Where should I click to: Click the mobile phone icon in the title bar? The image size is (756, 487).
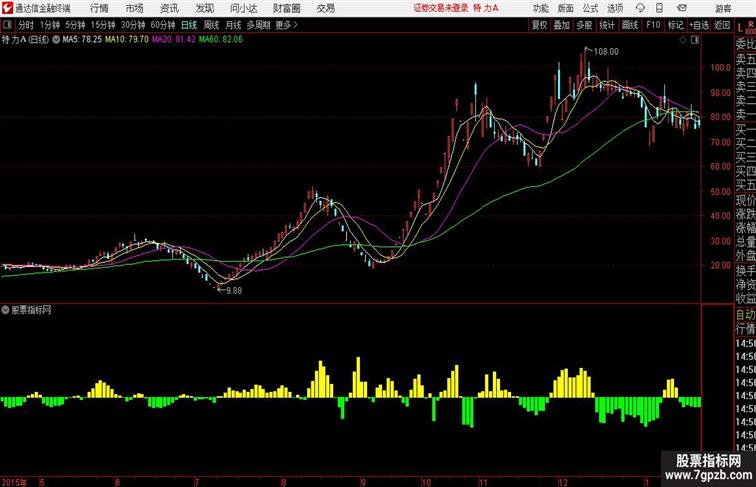click(659, 8)
